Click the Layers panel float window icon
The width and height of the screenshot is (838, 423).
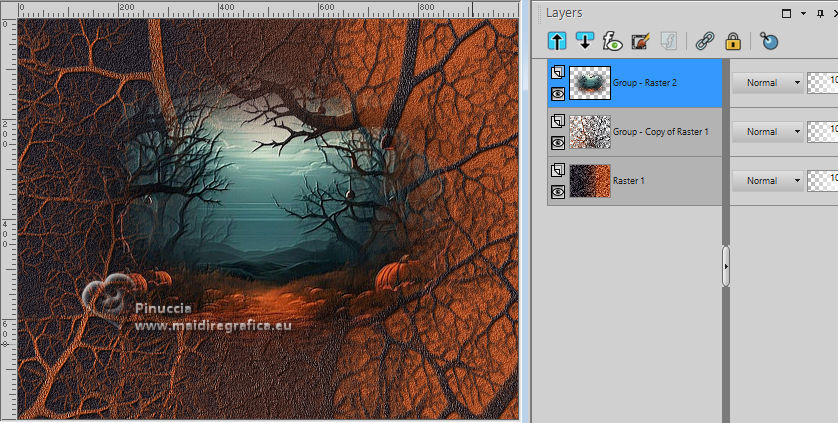click(786, 14)
